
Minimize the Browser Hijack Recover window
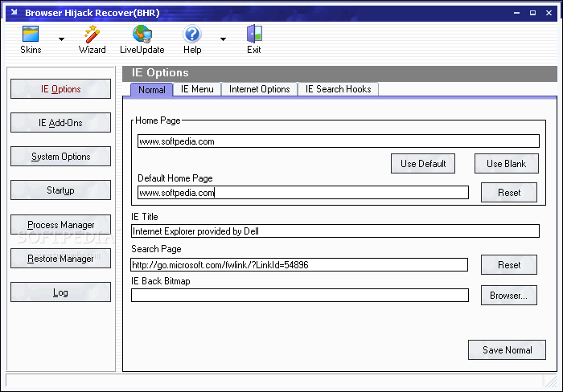click(516, 13)
